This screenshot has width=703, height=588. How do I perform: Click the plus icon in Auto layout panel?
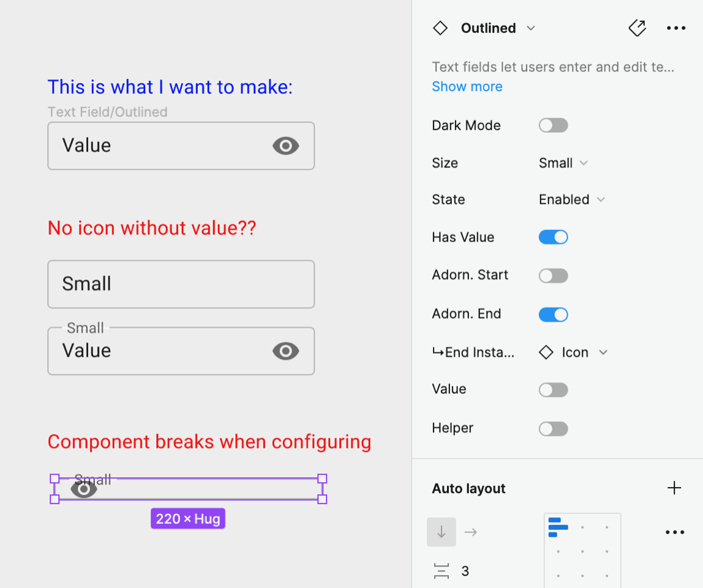click(x=674, y=488)
